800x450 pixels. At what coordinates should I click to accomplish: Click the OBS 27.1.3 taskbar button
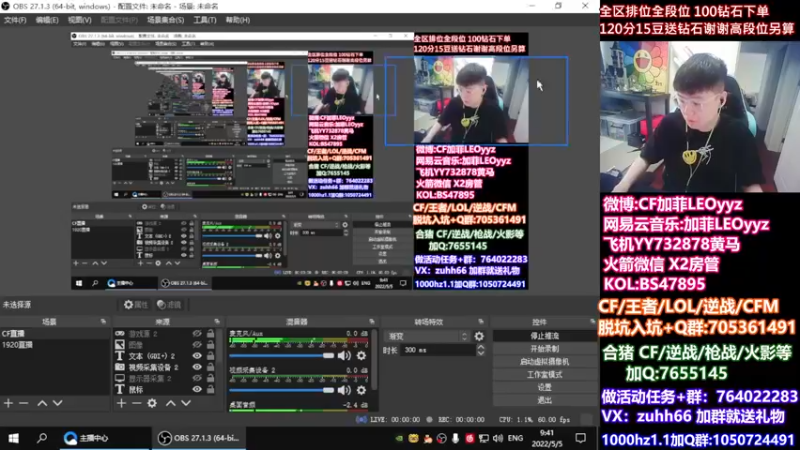click(x=198, y=438)
